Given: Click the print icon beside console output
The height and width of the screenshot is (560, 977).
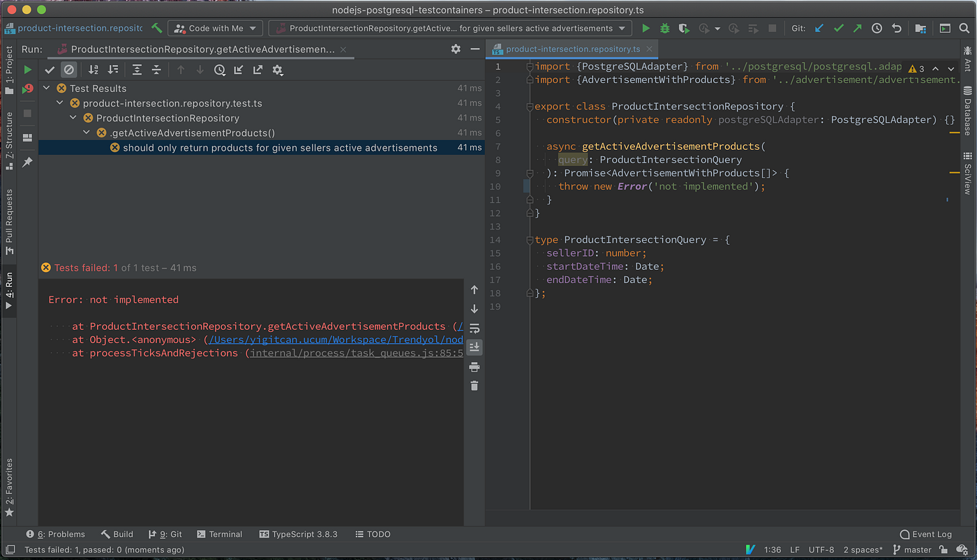Looking at the screenshot, I should 475,367.
